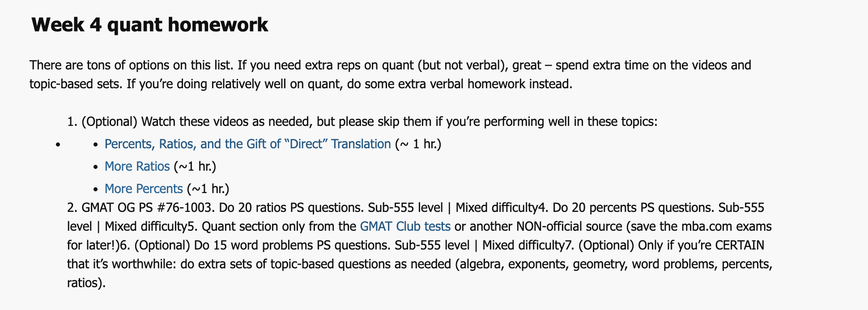Image resolution: width=868 pixels, height=310 pixels.
Task: Click the outermost bullet at far left
Action: click(58, 145)
